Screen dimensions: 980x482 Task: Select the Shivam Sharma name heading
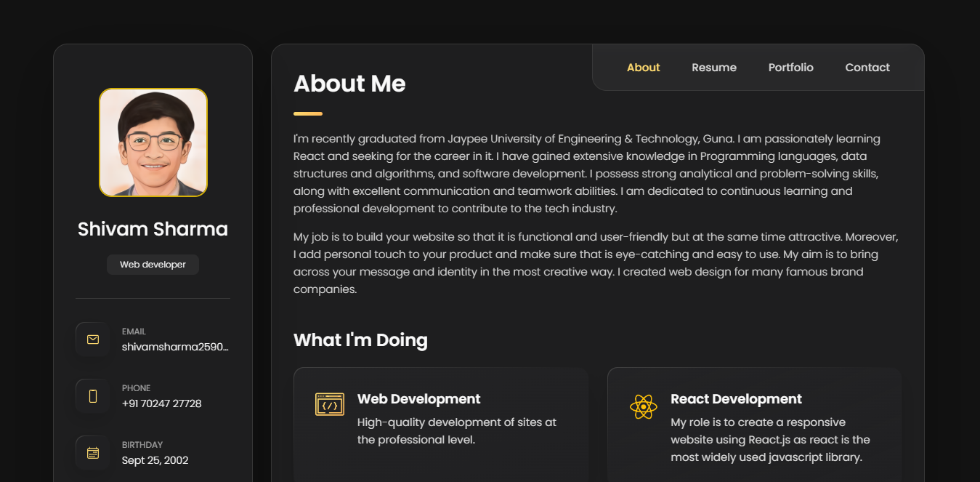[153, 229]
